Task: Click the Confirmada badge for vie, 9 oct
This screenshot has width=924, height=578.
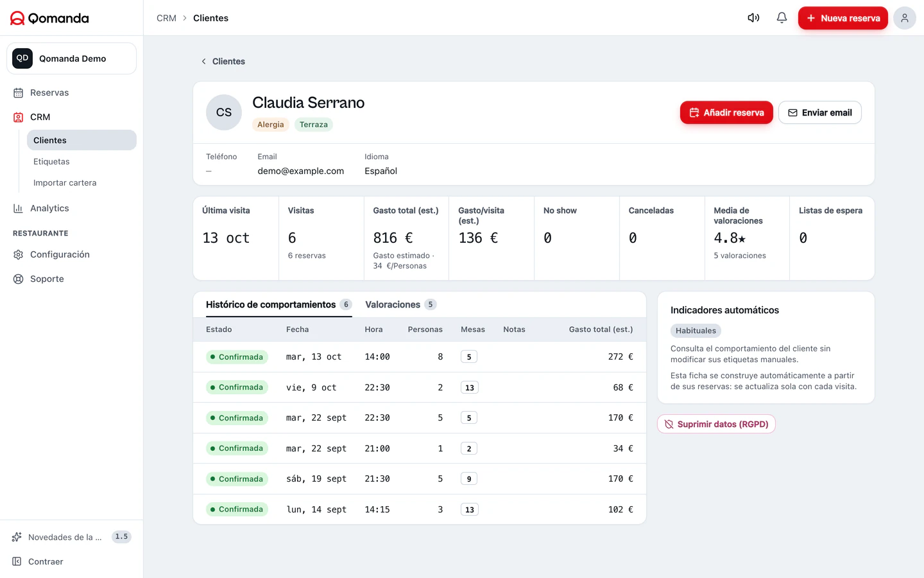Action: pyautogui.click(x=237, y=387)
